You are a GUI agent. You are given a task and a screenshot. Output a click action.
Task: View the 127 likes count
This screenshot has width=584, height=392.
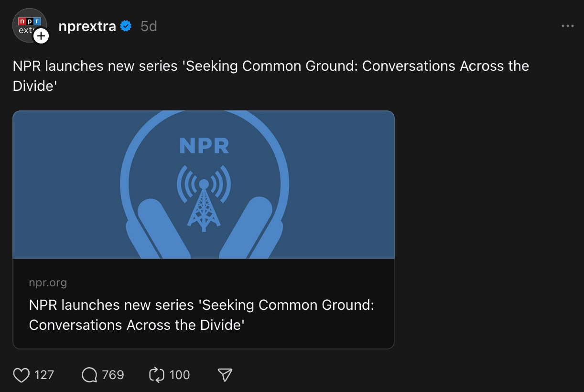(44, 375)
